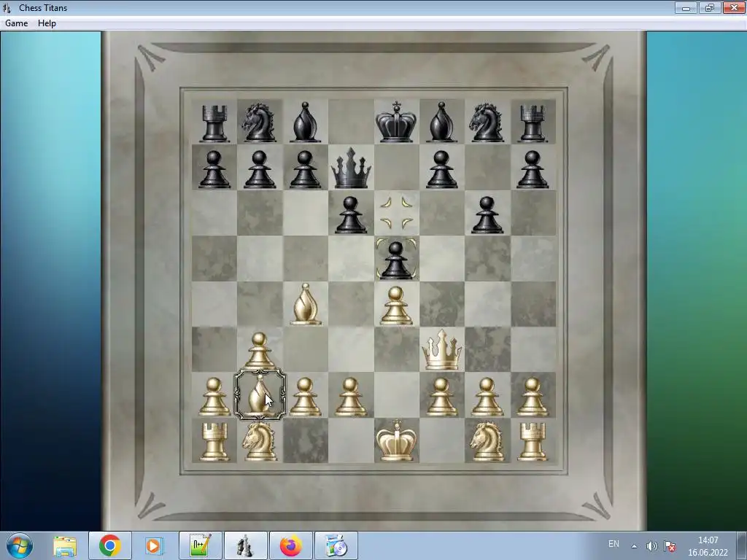
Task: Capture the black pawn on e5
Action: coord(396,260)
